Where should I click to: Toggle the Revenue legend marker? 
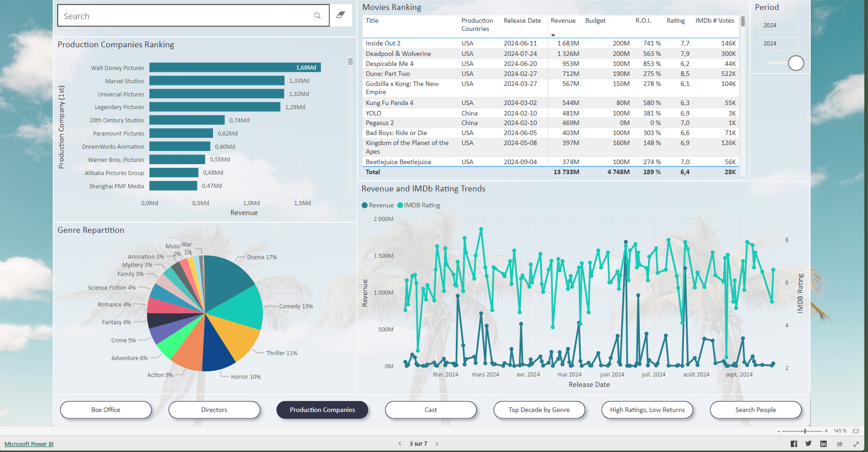[x=364, y=206]
